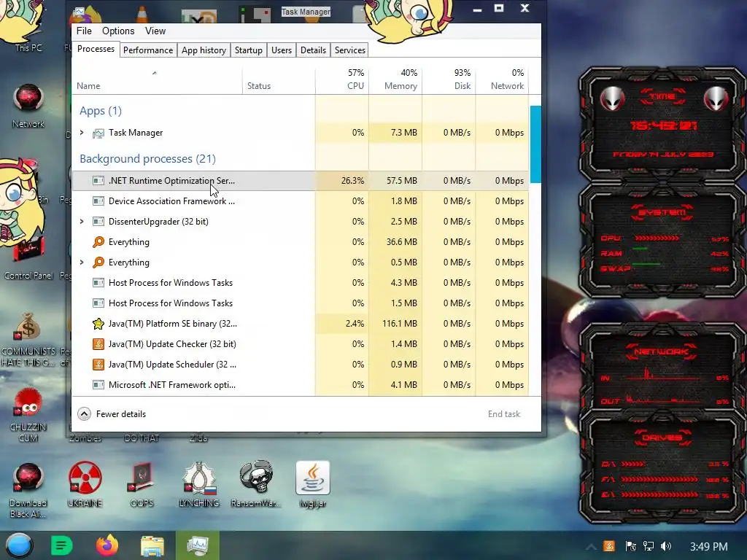The image size is (747, 560).
Task: Launch Firefox from the taskbar
Action: point(107,545)
